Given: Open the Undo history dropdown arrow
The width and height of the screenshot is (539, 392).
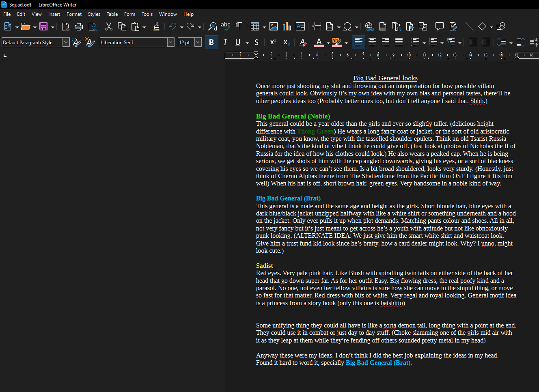Looking at the screenshot, I should [182, 27].
